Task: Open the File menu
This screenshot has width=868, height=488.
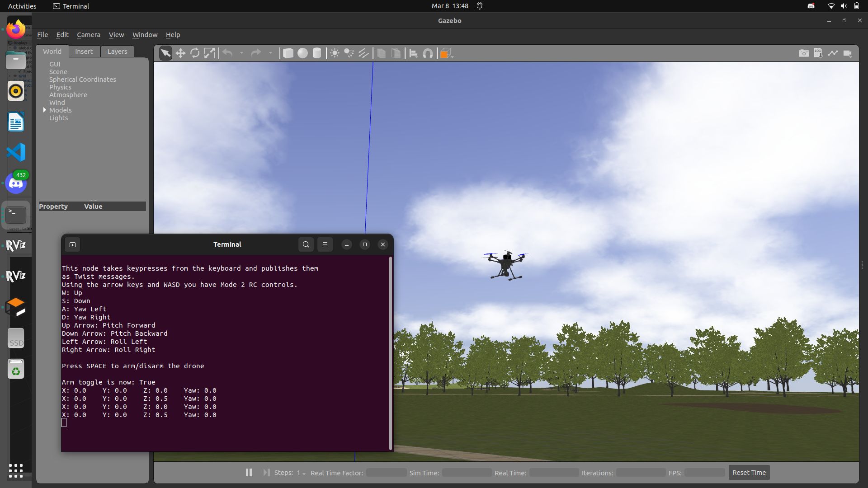Action: [42, 35]
